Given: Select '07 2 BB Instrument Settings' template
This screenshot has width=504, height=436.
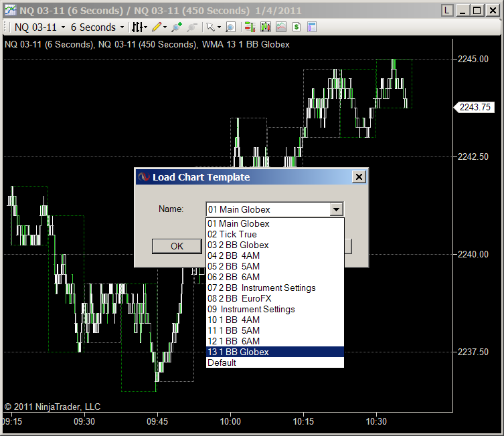Looking at the screenshot, I should point(275,288).
